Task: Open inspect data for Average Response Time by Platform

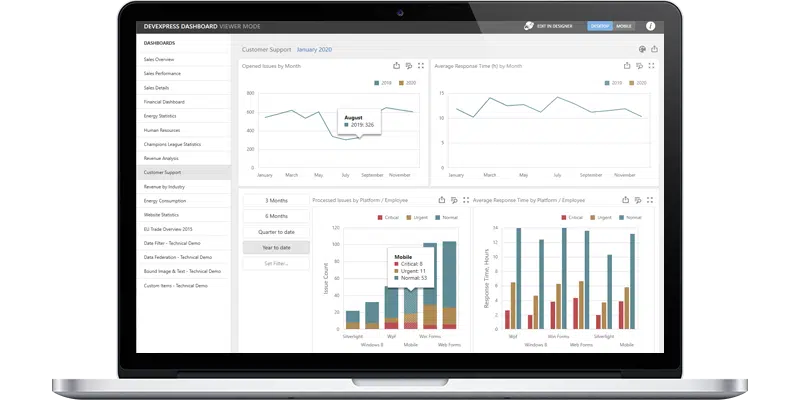Action: coord(638,200)
